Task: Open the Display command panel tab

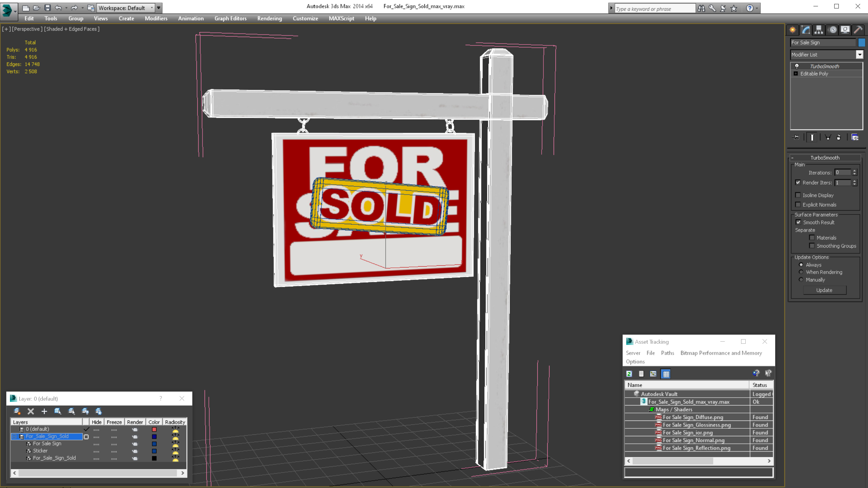Action: [845, 30]
